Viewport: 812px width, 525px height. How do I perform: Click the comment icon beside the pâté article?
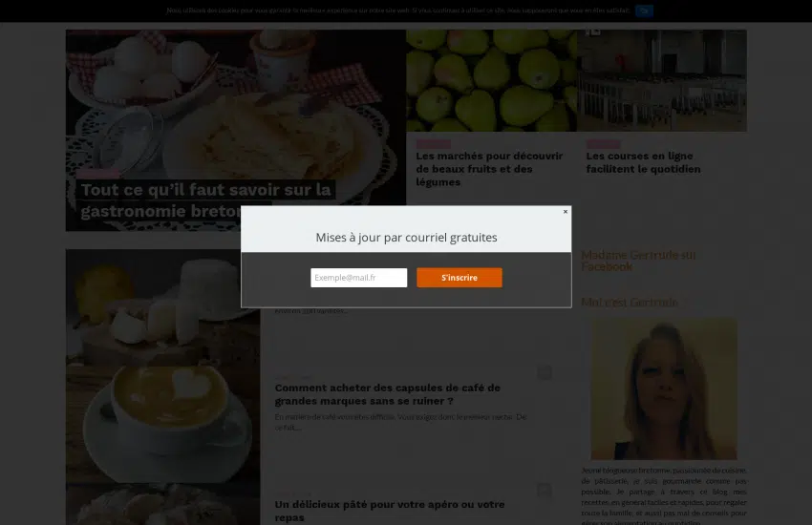coord(545,490)
